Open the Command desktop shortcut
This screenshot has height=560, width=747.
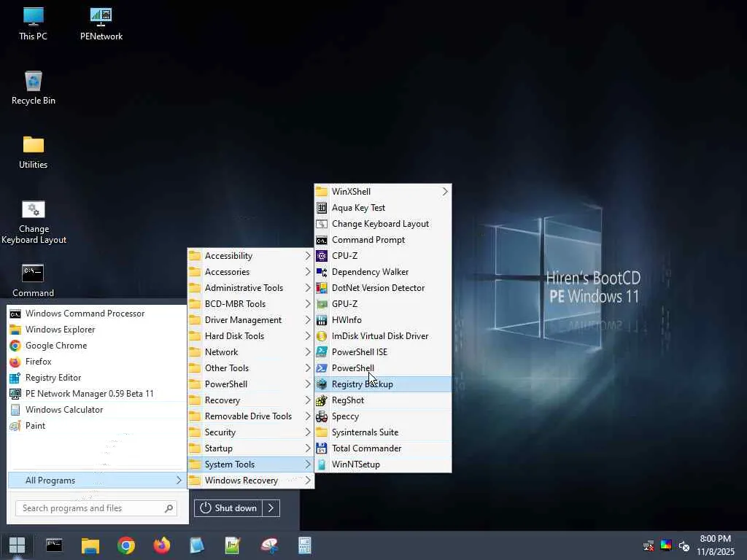(33, 281)
